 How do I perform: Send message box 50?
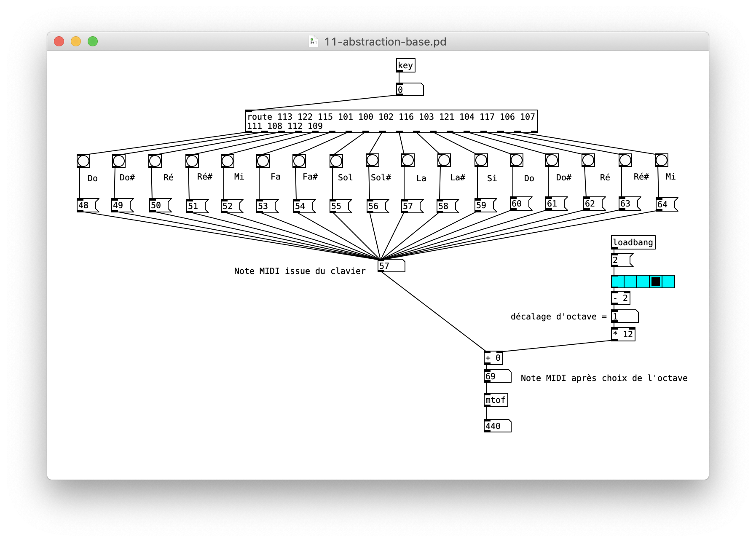pyautogui.click(x=161, y=205)
